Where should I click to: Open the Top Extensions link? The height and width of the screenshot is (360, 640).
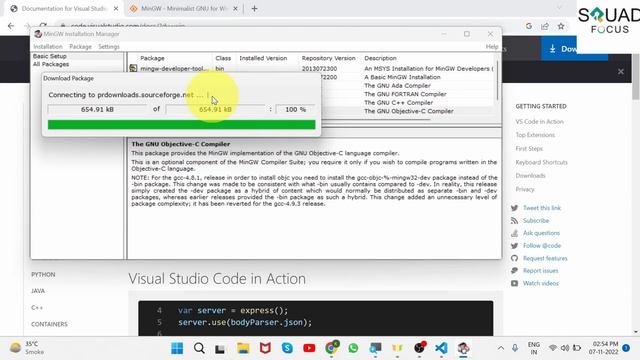[535, 135]
